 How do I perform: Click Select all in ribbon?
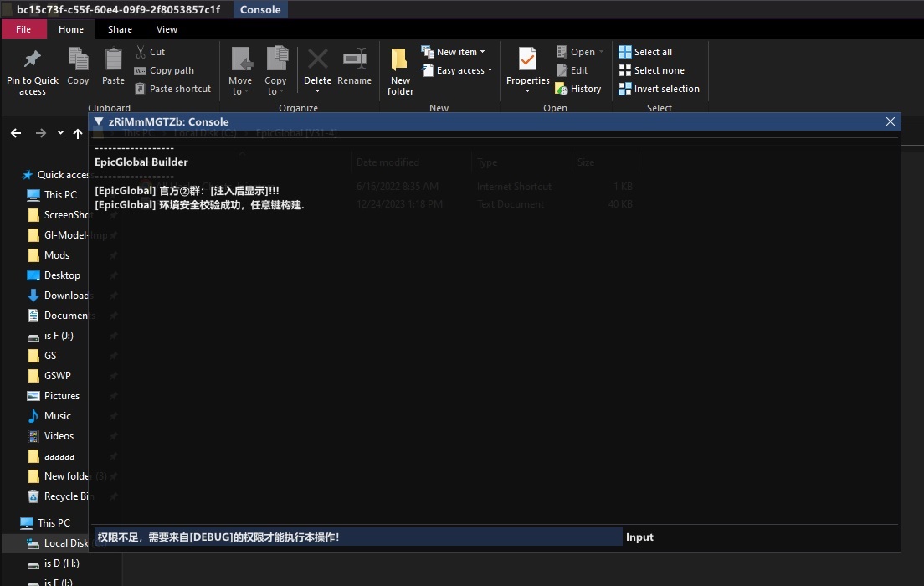click(645, 52)
